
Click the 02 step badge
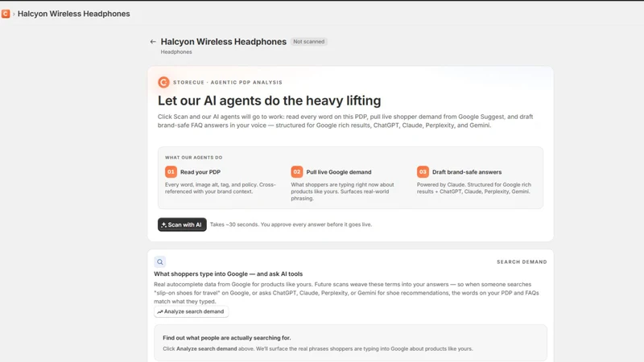coord(297,171)
